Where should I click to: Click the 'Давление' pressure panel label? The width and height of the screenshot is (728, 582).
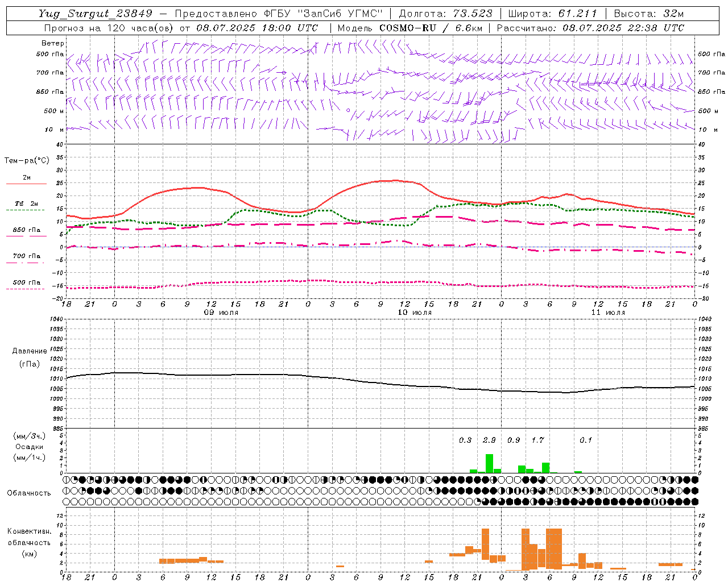(x=30, y=351)
